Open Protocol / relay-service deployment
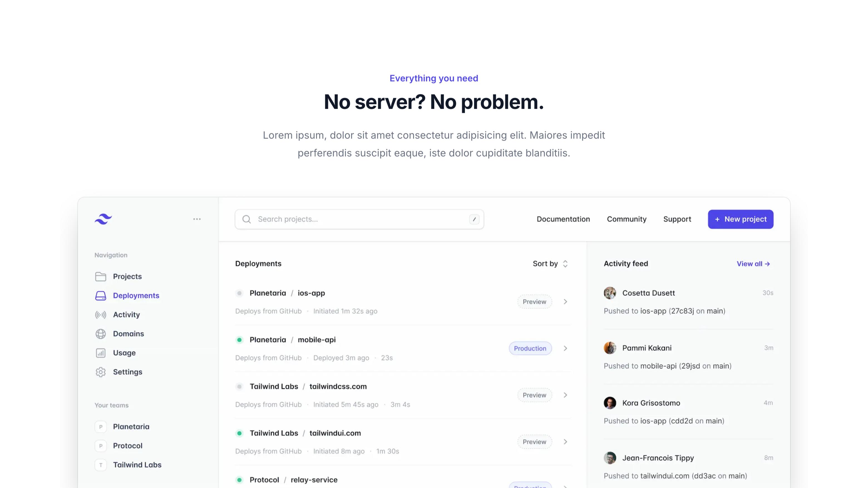Viewport: 868px width, 488px height. pos(294,480)
